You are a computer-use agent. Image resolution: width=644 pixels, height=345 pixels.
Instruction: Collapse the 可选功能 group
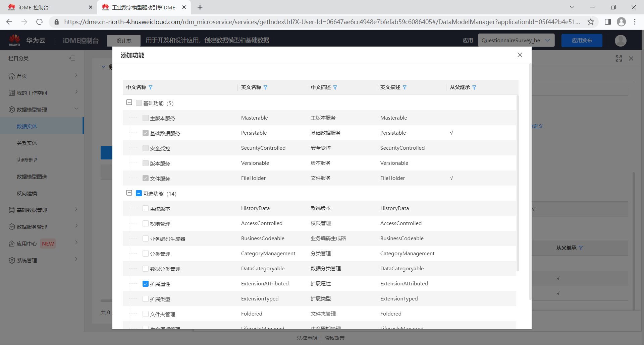(x=129, y=193)
